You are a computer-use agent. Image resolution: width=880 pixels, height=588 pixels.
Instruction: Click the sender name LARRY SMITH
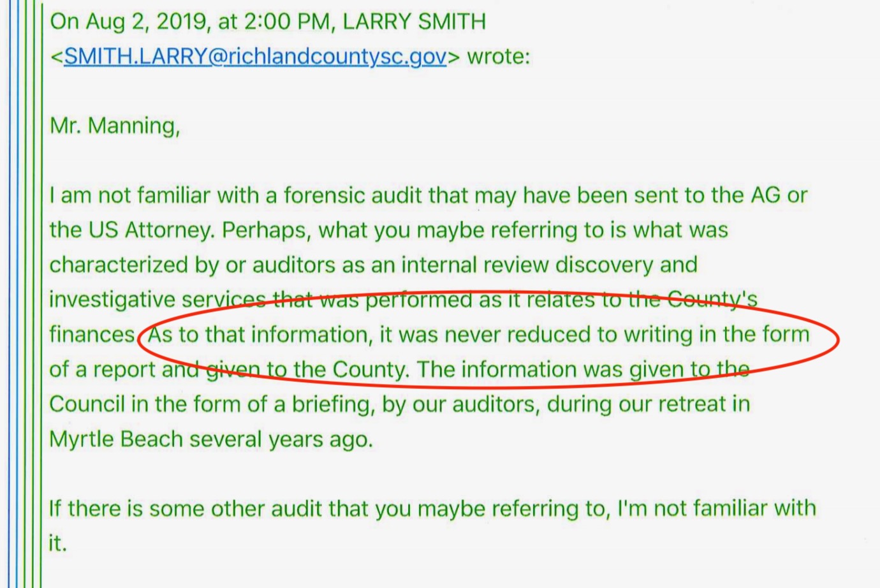414,22
